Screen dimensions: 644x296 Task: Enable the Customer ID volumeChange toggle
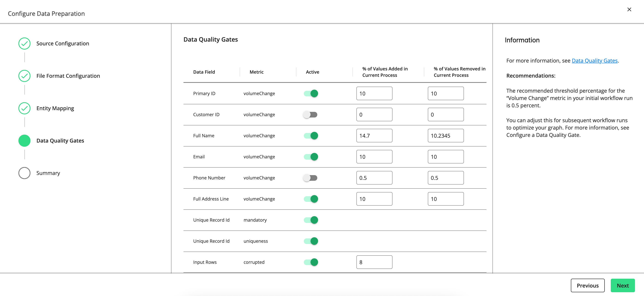311,114
